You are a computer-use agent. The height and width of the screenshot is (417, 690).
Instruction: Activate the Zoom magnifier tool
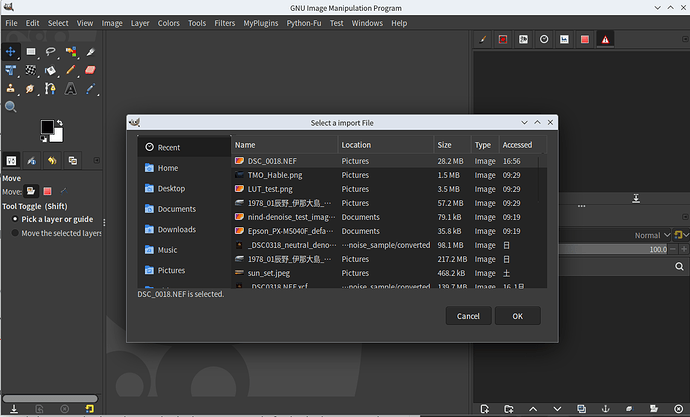click(x=11, y=107)
